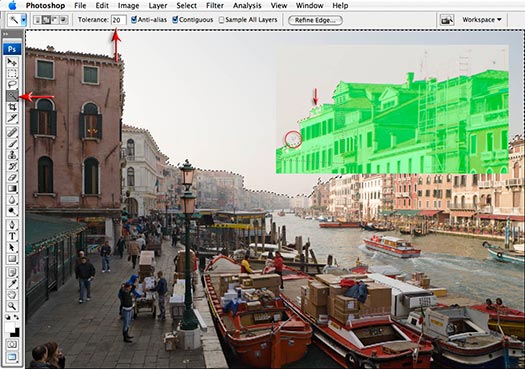Open the Analysis menu
The width and height of the screenshot is (525, 369).
tap(248, 5)
